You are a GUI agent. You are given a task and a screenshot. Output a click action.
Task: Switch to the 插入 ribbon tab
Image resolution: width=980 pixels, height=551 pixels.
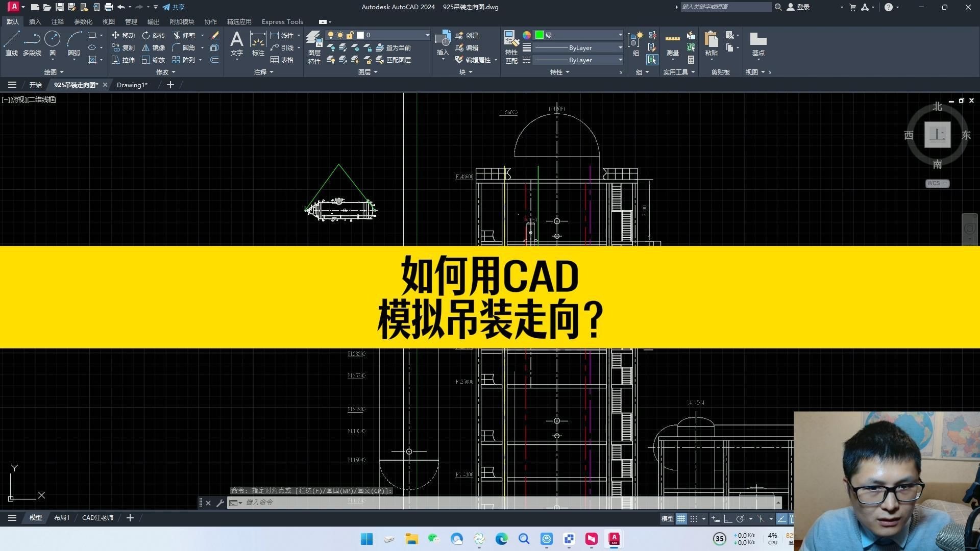click(x=34, y=21)
